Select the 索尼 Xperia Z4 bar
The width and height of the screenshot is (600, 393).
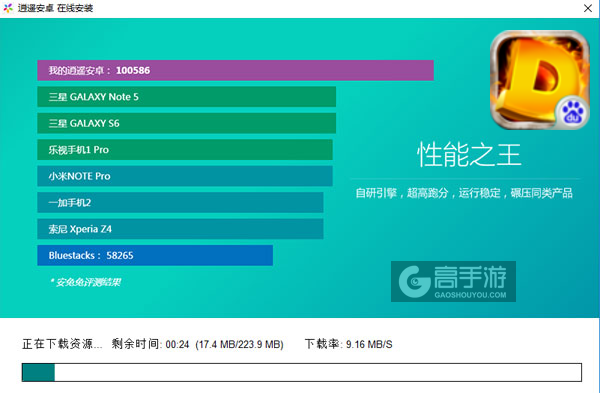pos(180,228)
